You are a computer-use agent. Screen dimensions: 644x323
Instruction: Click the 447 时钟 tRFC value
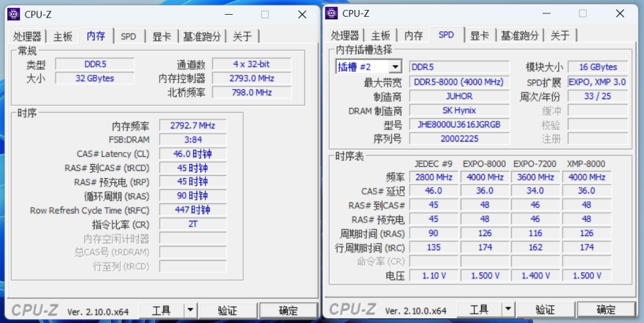193,210
